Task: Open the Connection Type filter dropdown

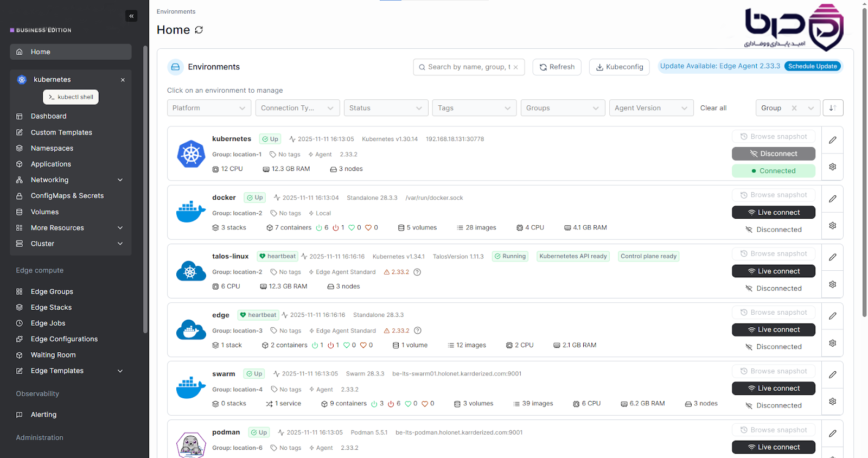Action: click(x=297, y=108)
